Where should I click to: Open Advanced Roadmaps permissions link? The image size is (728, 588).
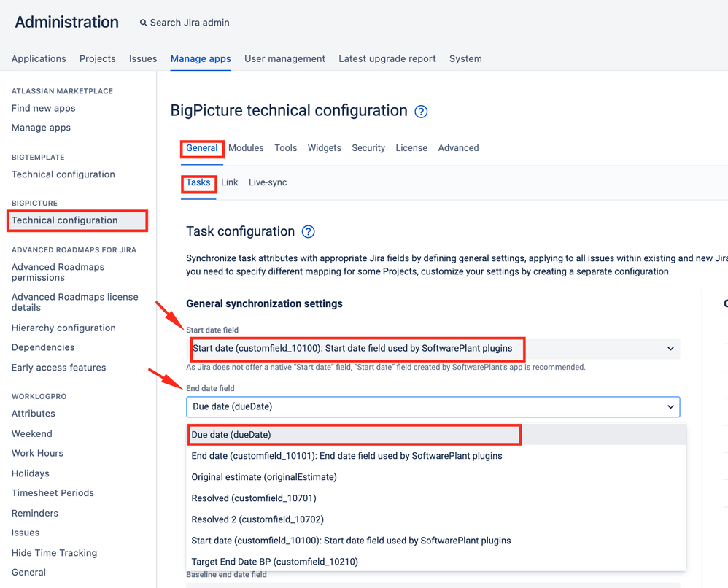(58, 272)
